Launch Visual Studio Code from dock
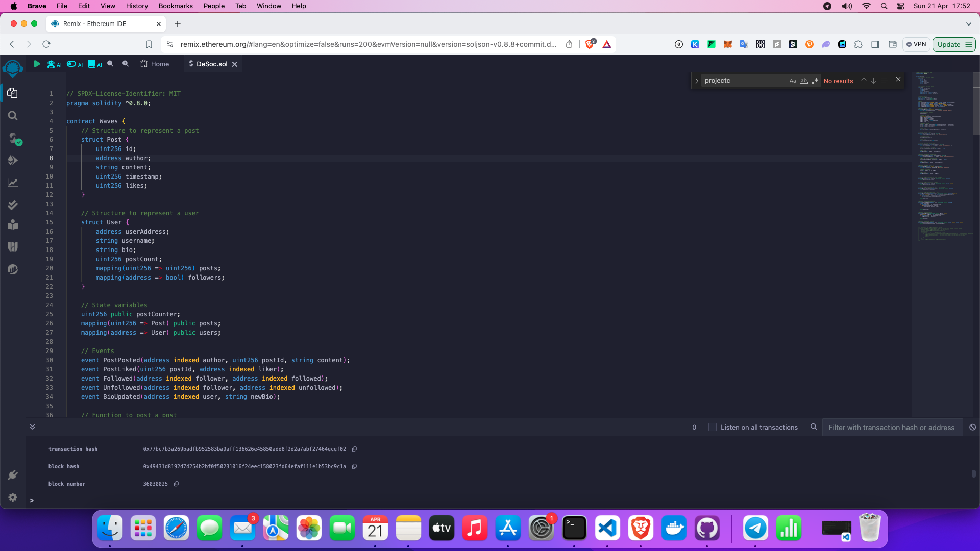Screen dimensions: 980x551 point(607,528)
